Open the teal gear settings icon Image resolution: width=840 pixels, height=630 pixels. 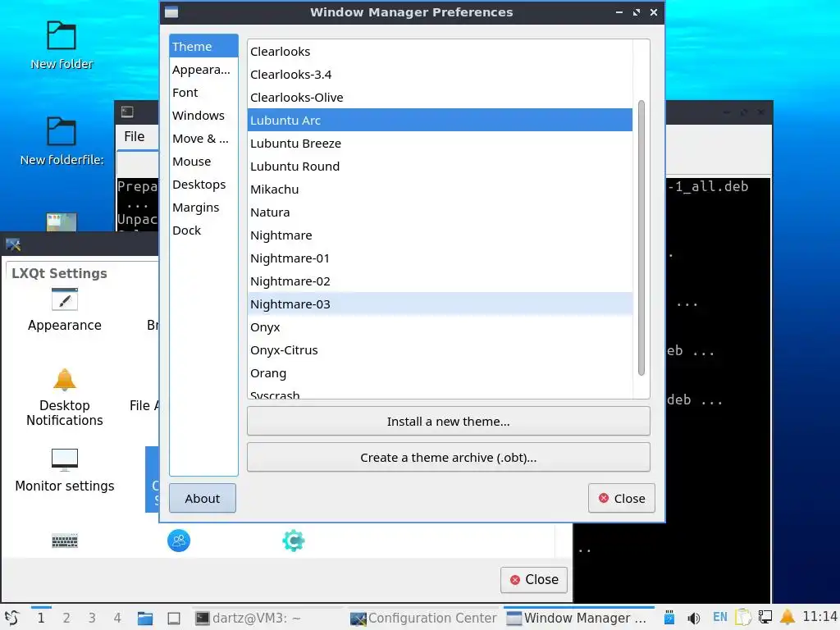pos(294,541)
